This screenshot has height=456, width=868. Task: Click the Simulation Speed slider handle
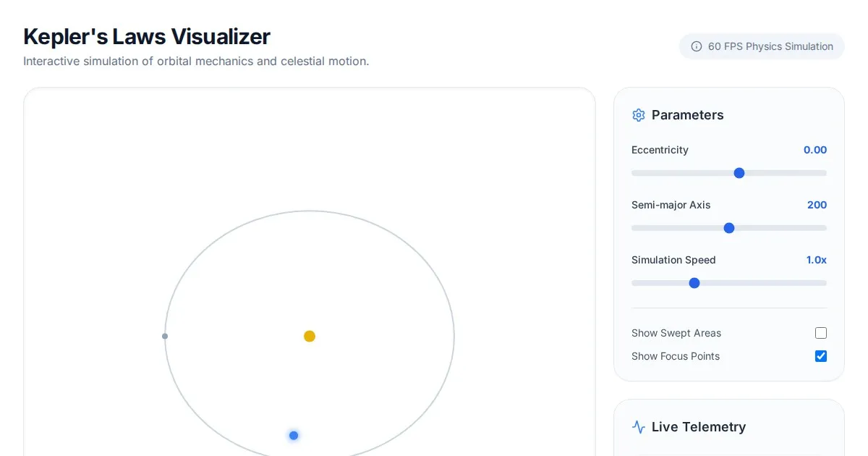pos(694,283)
